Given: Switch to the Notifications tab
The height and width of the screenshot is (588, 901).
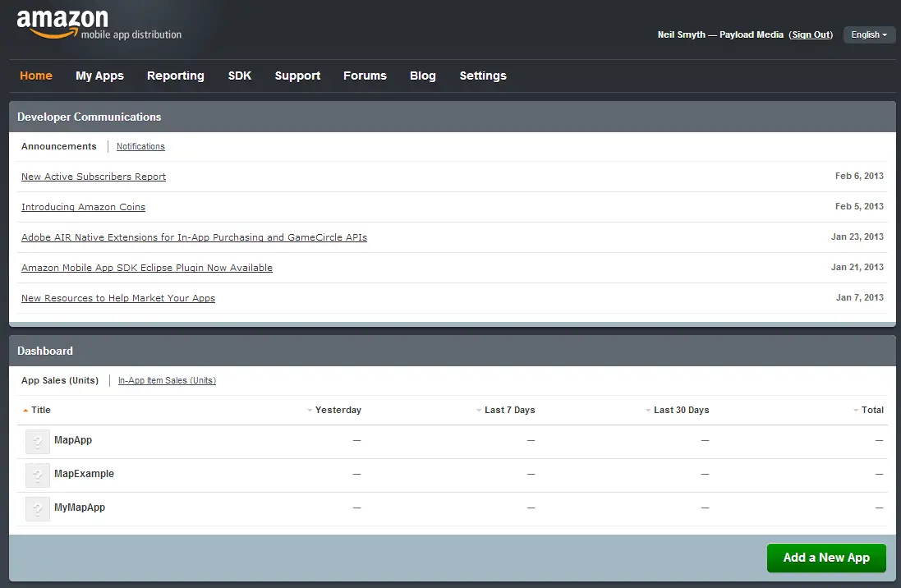Looking at the screenshot, I should (140, 146).
